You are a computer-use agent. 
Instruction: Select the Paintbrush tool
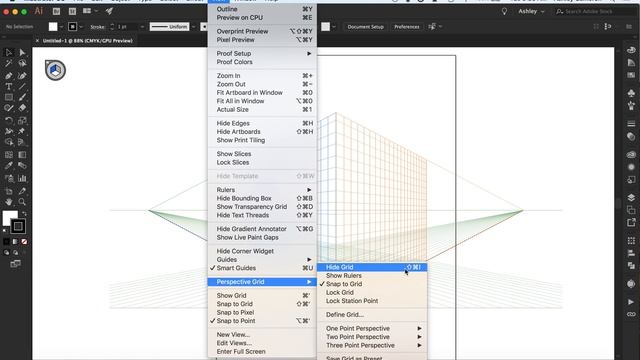tap(22, 97)
